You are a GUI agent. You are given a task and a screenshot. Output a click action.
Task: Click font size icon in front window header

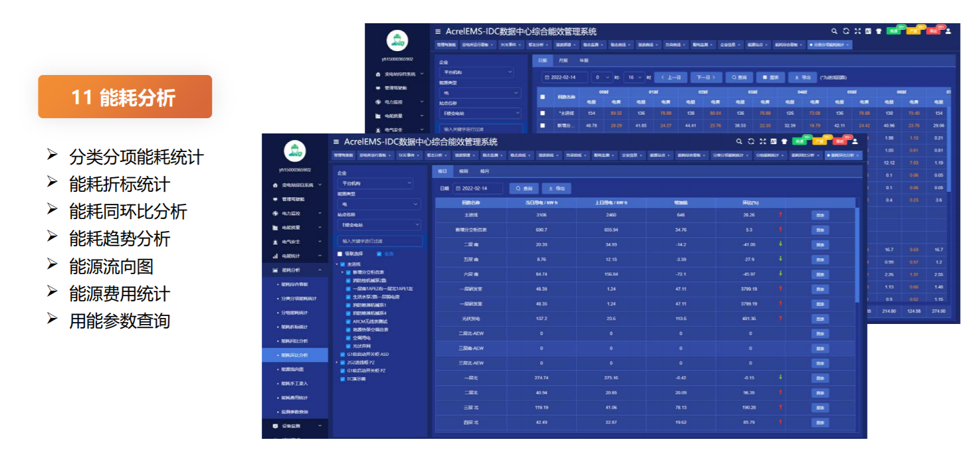(x=773, y=141)
